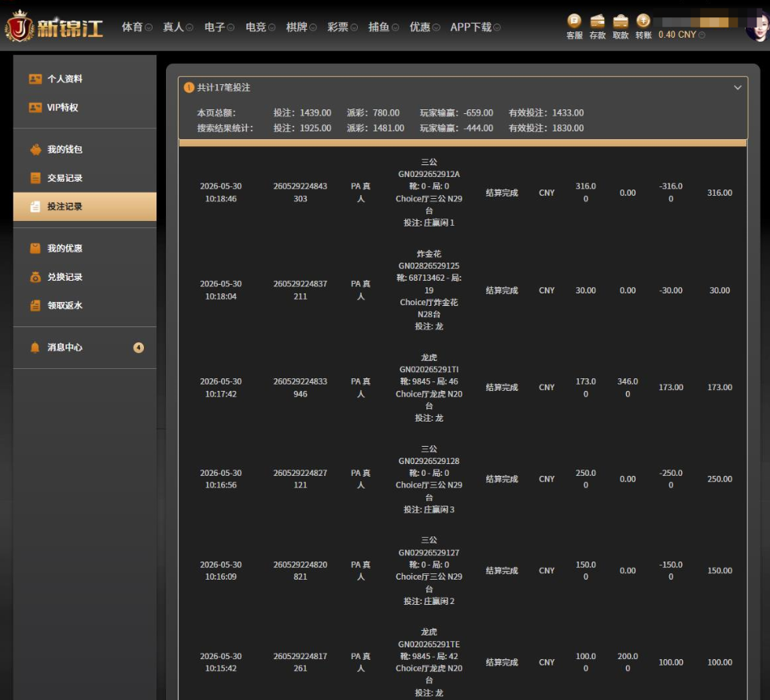770x700 pixels.
Task: Click the 有效投注: 1830.00 total
Action: (546, 128)
